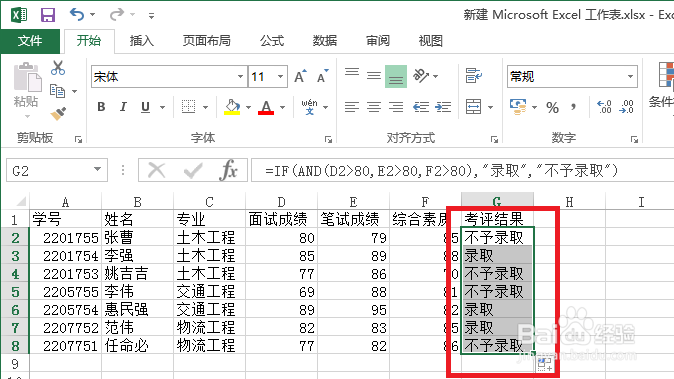Viewport: 674px width, 379px height.
Task: Toggle italic formatting
Action: [123, 107]
